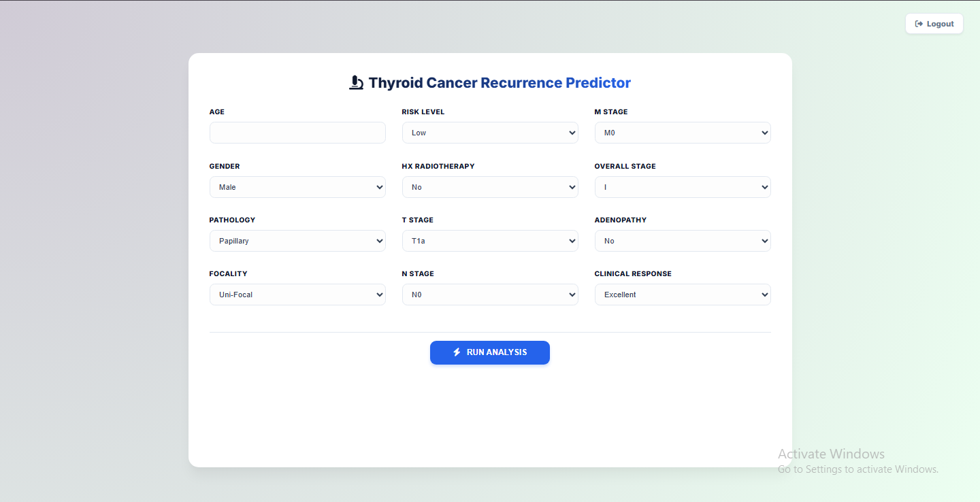Click the 'CLINICAL RESPONSE' label

tap(633, 273)
